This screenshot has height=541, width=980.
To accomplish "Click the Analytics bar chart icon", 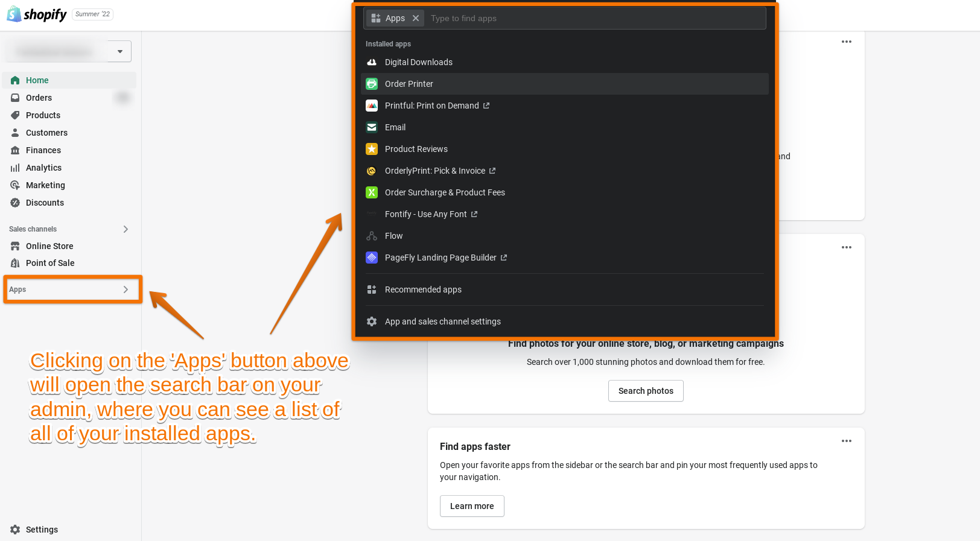I will pos(15,168).
